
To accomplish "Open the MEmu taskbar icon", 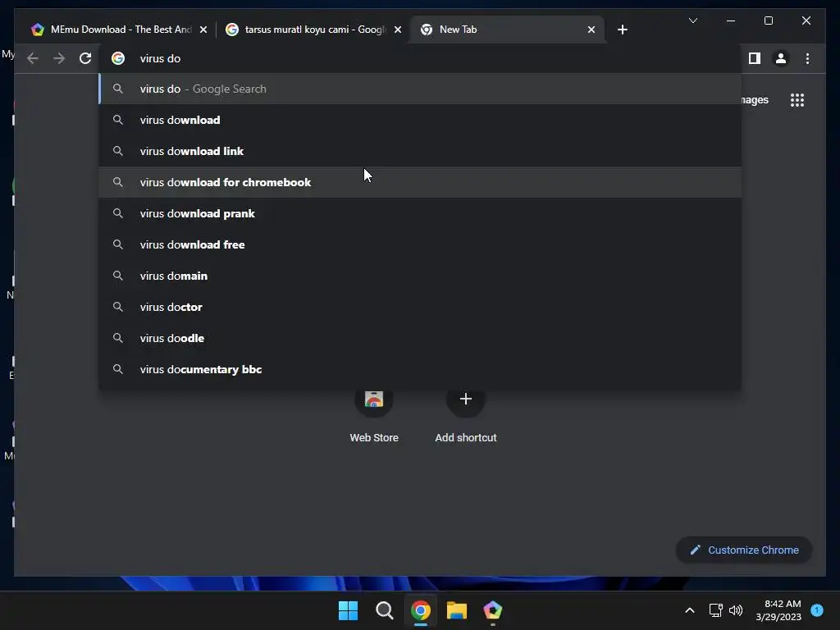I will (492, 610).
